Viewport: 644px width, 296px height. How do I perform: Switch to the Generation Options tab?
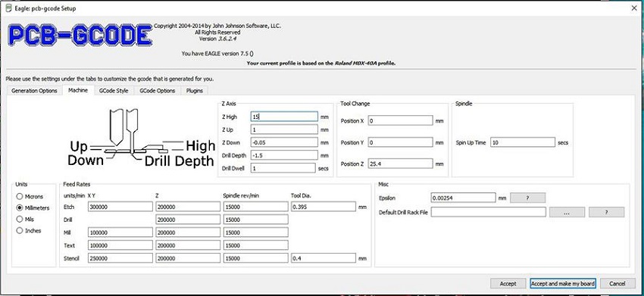34,91
